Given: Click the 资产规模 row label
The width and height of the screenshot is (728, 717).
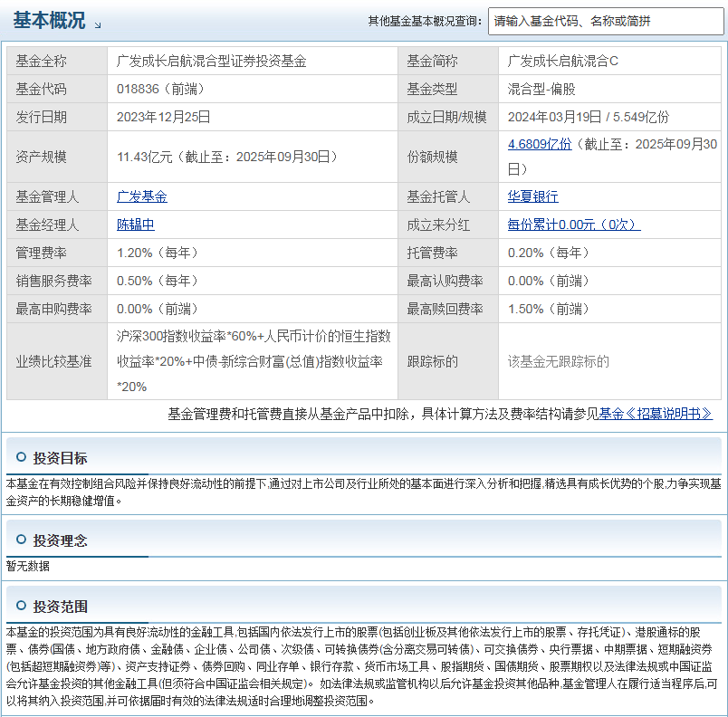Looking at the screenshot, I should pos(42,157).
